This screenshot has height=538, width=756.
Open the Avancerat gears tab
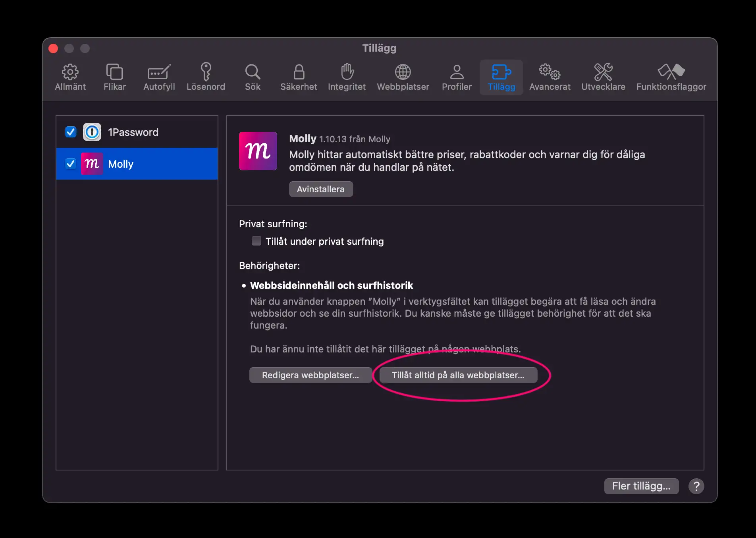tap(550, 77)
